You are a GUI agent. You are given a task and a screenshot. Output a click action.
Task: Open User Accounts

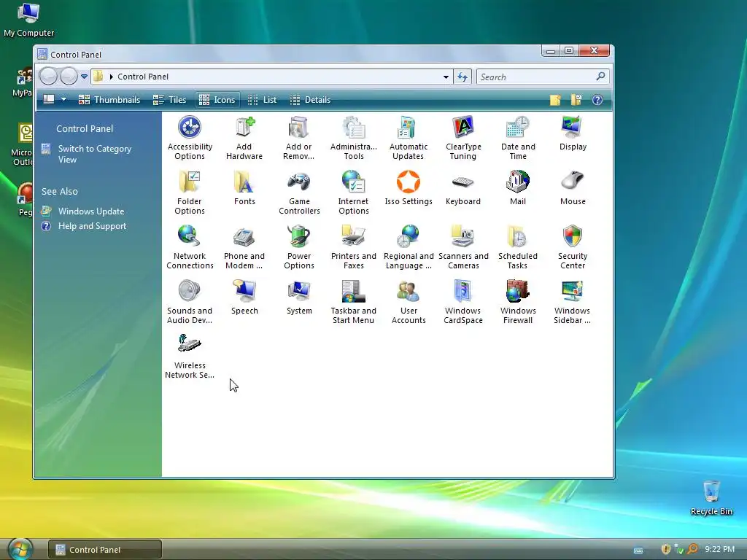tap(409, 303)
